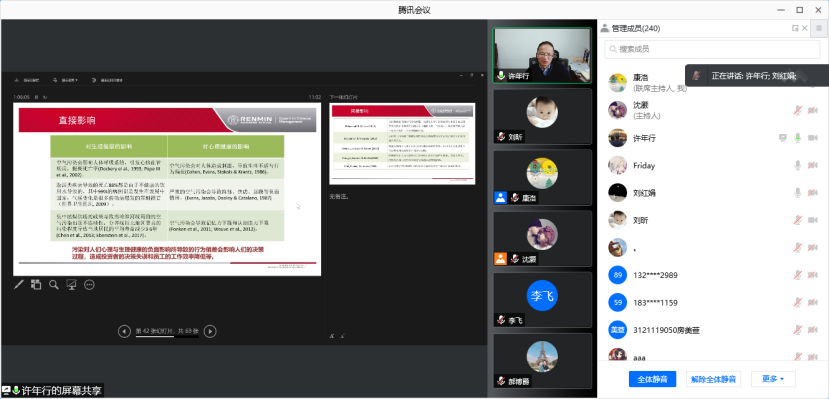Image resolution: width=829 pixels, height=399 pixels.
Task: Mute 许年行 microphone in member list
Action: (x=798, y=138)
